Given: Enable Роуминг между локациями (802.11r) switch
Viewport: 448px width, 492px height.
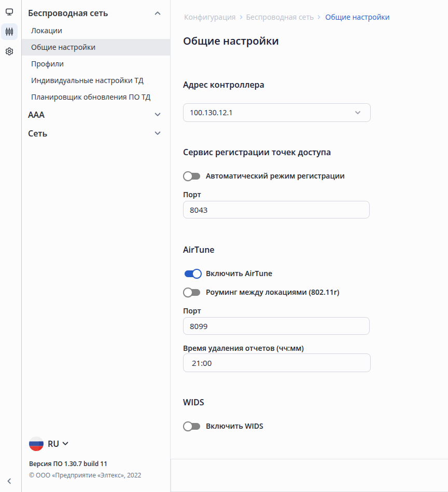Looking at the screenshot, I should pos(192,292).
